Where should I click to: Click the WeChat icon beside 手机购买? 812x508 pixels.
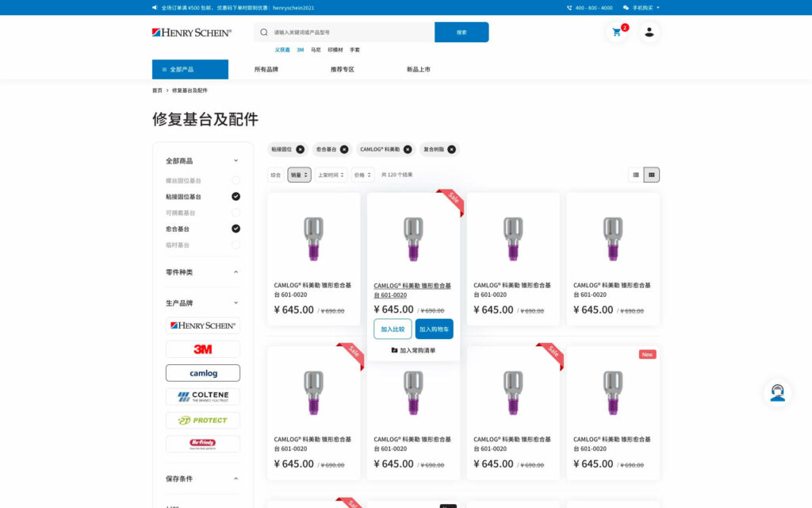(x=626, y=8)
